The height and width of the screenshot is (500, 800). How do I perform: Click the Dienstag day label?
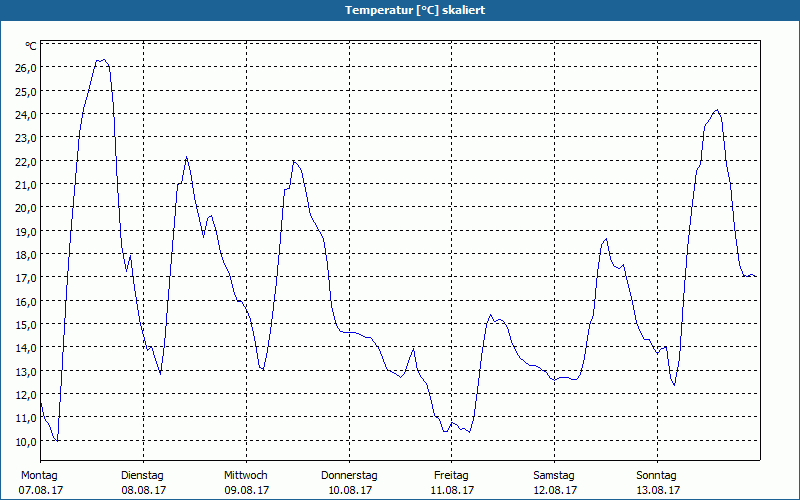pyautogui.click(x=142, y=476)
